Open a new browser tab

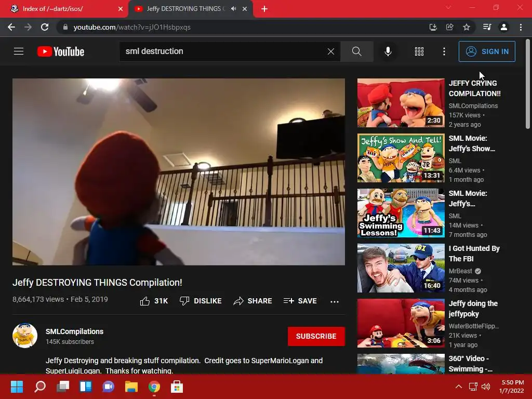pos(264,9)
